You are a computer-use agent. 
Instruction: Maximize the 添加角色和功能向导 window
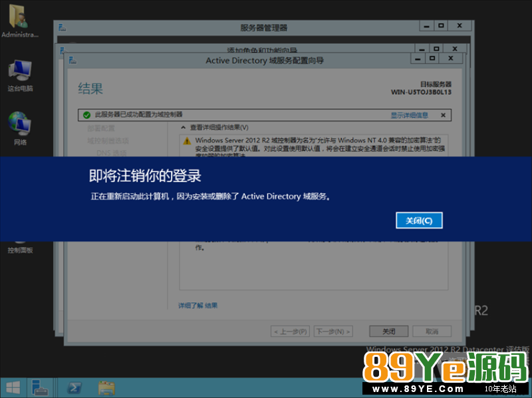pos(436,49)
